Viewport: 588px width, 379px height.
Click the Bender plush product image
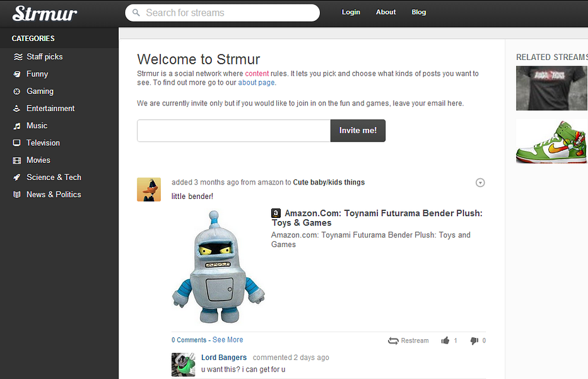click(x=218, y=267)
